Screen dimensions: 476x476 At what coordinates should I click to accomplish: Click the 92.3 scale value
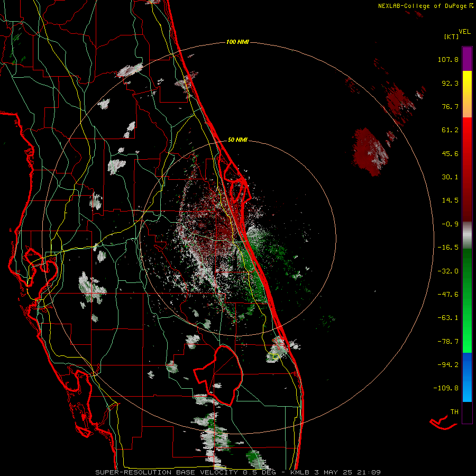[x=450, y=83]
